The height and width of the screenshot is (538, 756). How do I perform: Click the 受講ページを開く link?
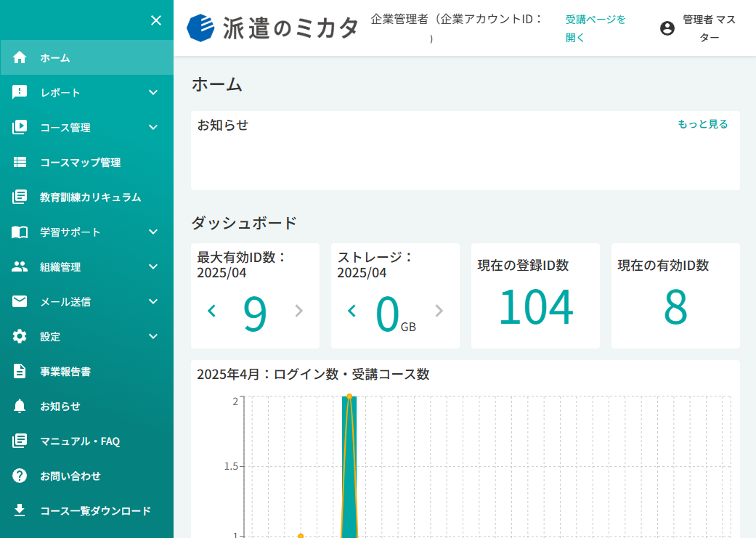pyautogui.click(x=596, y=28)
